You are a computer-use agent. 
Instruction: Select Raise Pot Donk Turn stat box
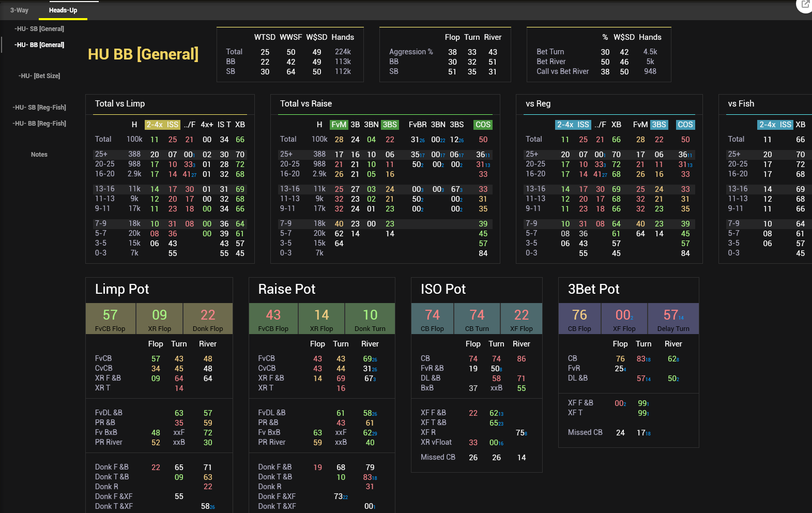370,319
